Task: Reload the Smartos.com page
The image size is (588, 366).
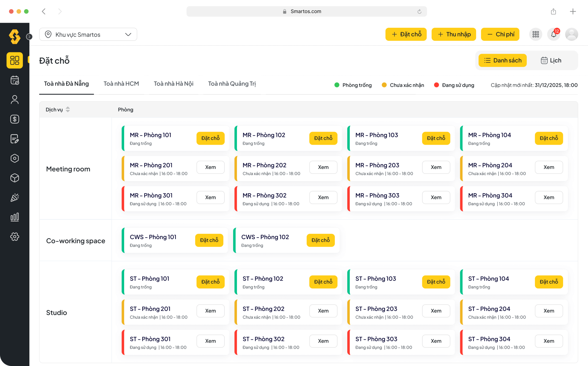Action: [x=419, y=12]
